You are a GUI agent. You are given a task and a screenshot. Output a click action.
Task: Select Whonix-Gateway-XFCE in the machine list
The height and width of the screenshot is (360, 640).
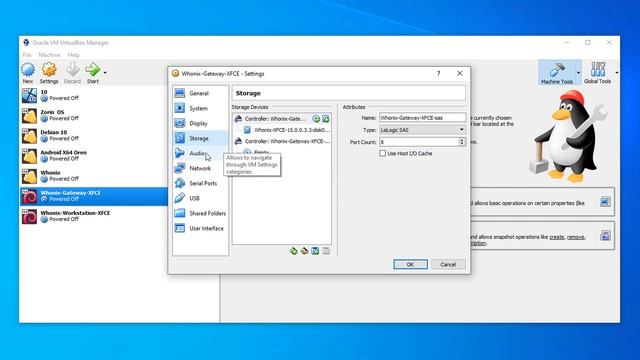94,196
